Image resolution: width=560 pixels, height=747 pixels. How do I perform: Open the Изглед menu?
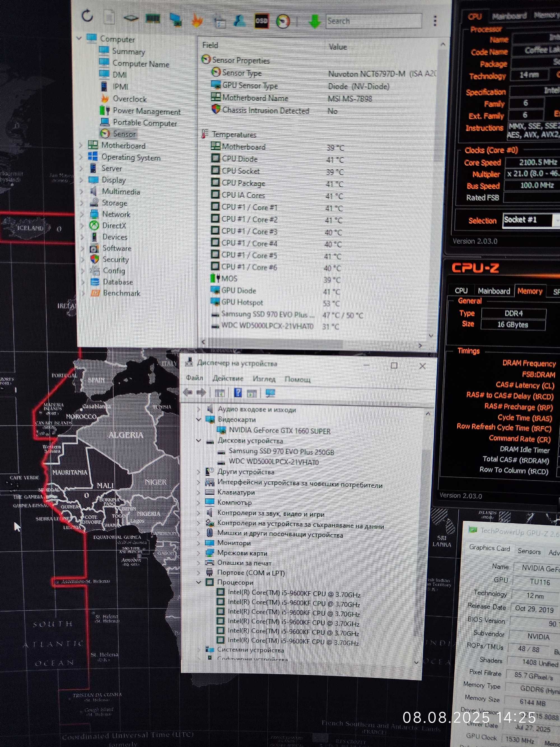264,379
